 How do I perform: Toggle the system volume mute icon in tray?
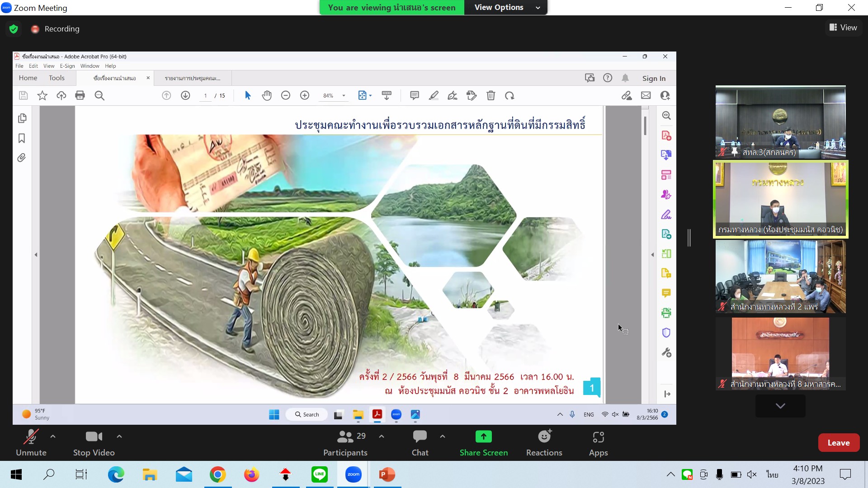[x=751, y=474]
